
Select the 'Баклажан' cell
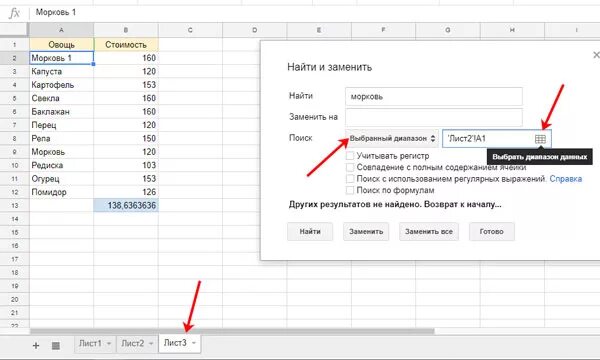62,112
